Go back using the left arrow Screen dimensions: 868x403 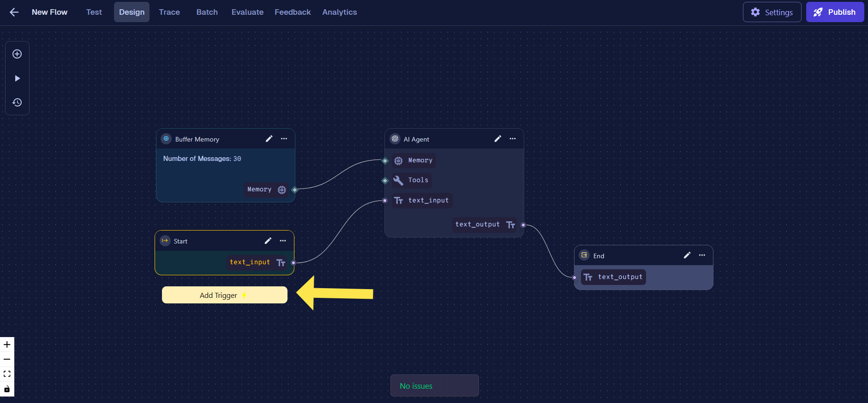click(x=14, y=12)
